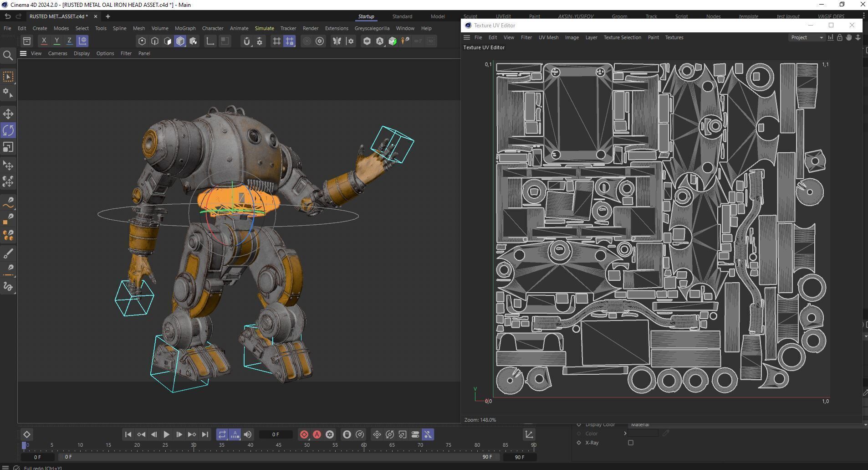Expand the Color attribute arrow

(x=625, y=434)
